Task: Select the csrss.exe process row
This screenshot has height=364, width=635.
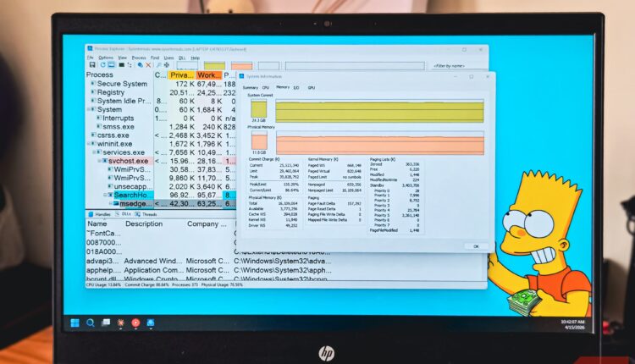Action: click(x=160, y=135)
